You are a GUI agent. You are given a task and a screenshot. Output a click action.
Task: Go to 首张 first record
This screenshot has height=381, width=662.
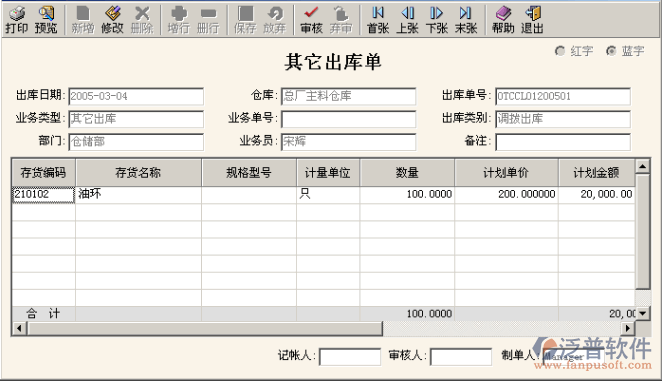click(x=378, y=20)
